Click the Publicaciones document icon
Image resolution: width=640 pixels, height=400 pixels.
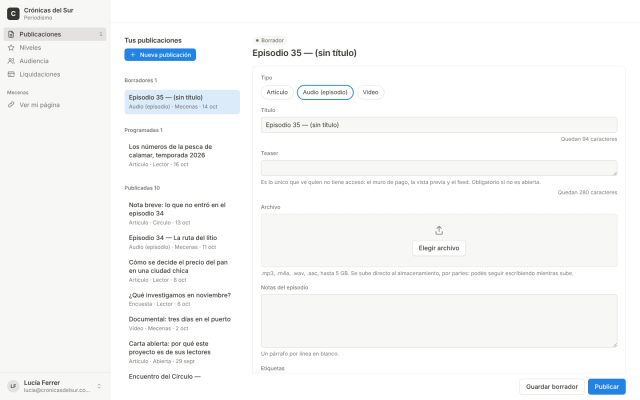[11, 34]
